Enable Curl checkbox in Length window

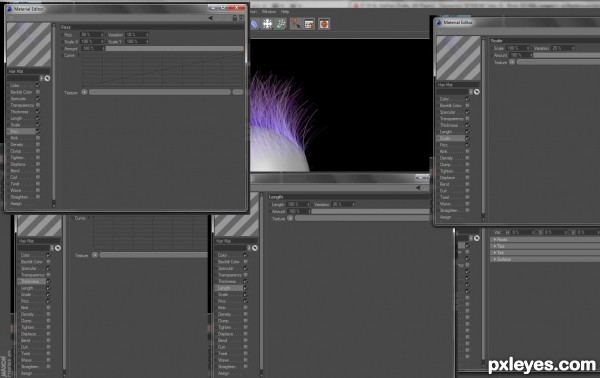(x=245, y=347)
